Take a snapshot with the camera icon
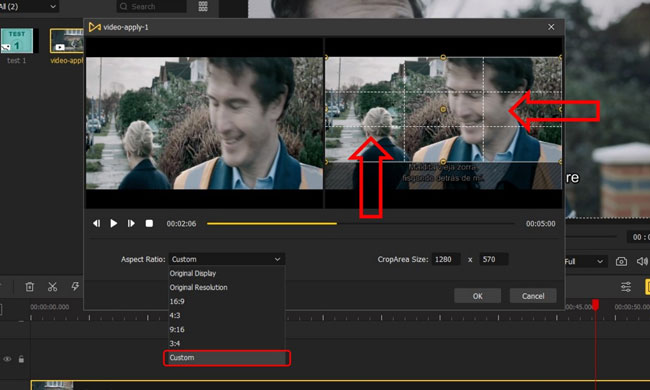Screen dimensions: 650x390 pyautogui.click(x=621, y=262)
